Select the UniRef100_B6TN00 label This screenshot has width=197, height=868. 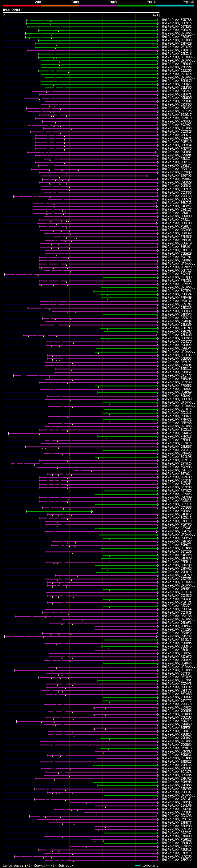pos(176,548)
